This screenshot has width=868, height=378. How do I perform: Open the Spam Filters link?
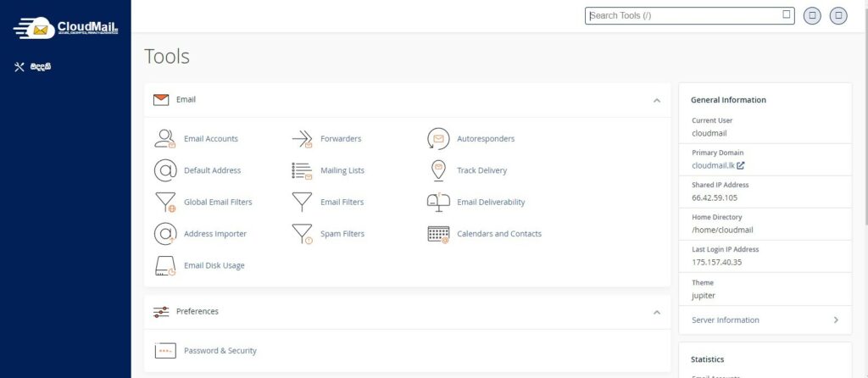coord(342,234)
